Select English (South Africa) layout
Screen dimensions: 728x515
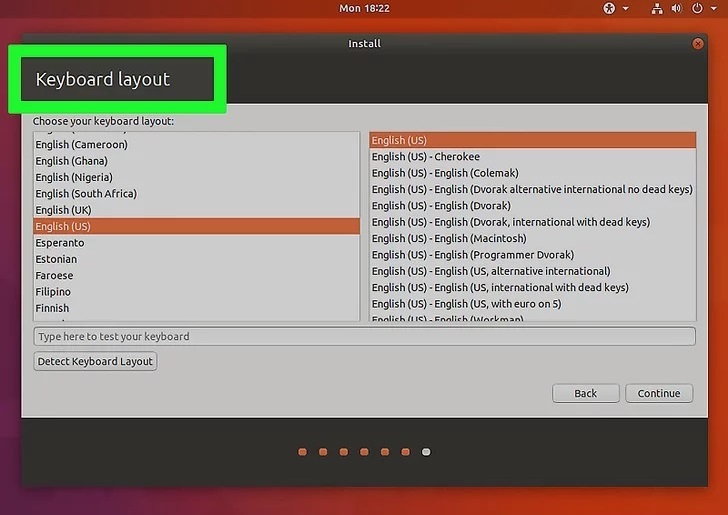coord(196,194)
